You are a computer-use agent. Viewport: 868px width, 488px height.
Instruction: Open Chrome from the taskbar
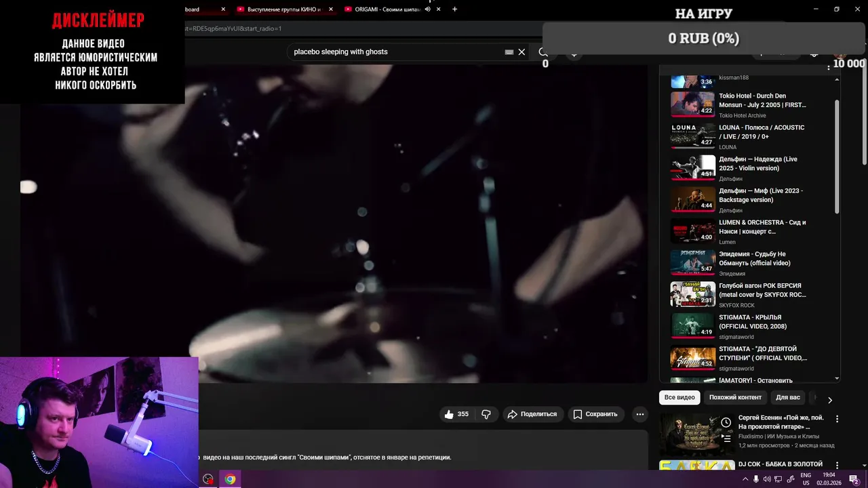230,479
